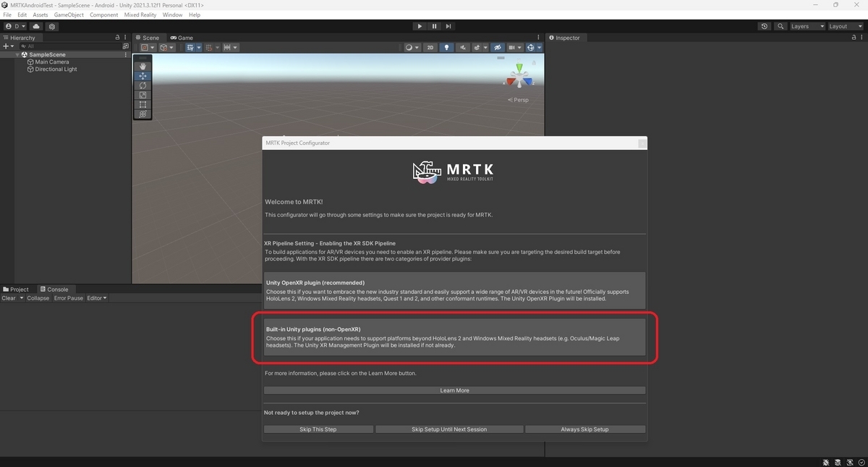Toggle Gizmos button in Scene toolbar
The image size is (868, 467).
(x=530, y=47)
